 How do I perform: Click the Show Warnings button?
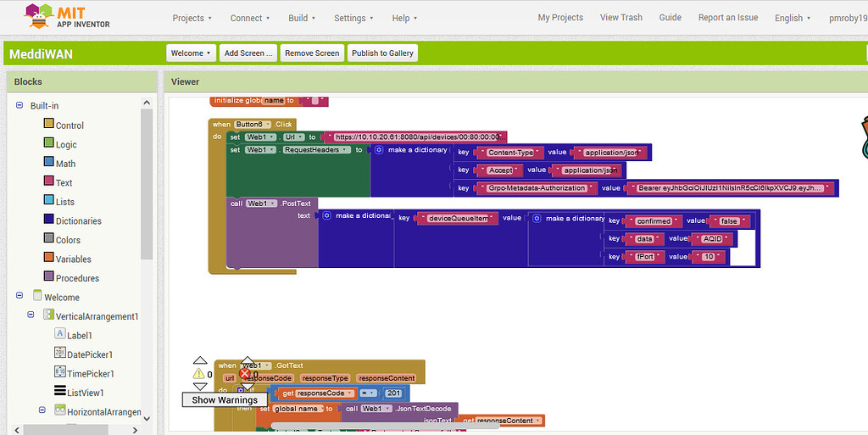click(x=225, y=399)
